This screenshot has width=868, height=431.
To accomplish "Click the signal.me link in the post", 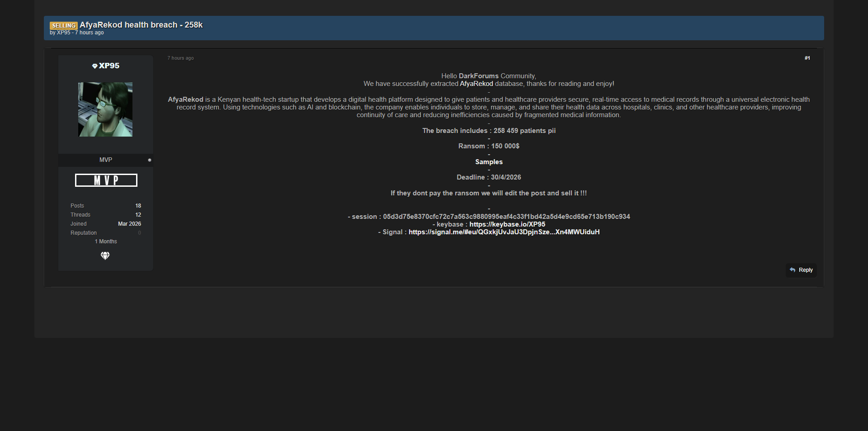I will click(504, 232).
